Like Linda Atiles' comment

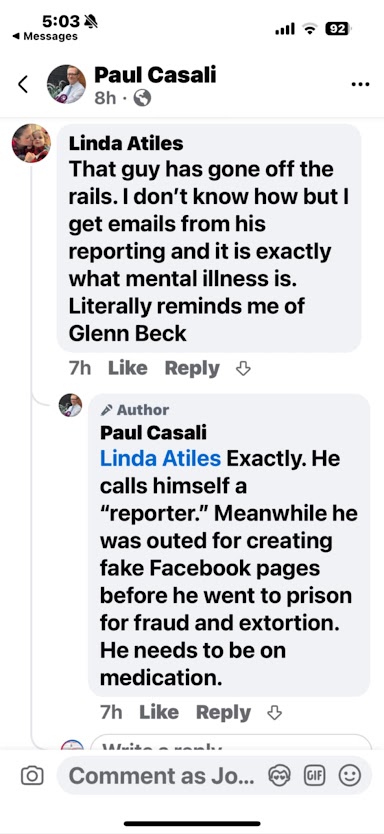pyautogui.click(x=128, y=368)
